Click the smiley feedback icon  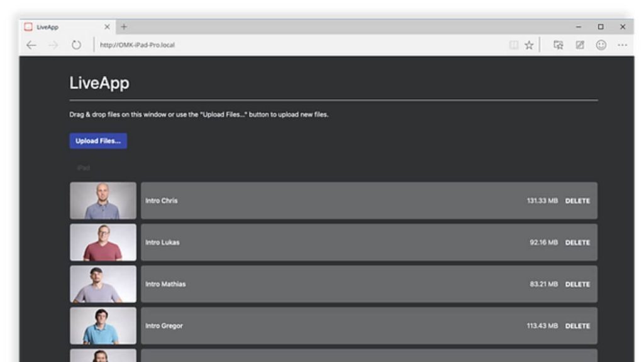pos(601,45)
